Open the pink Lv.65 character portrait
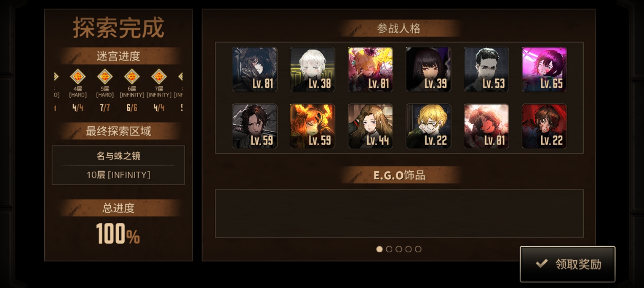 [544, 70]
